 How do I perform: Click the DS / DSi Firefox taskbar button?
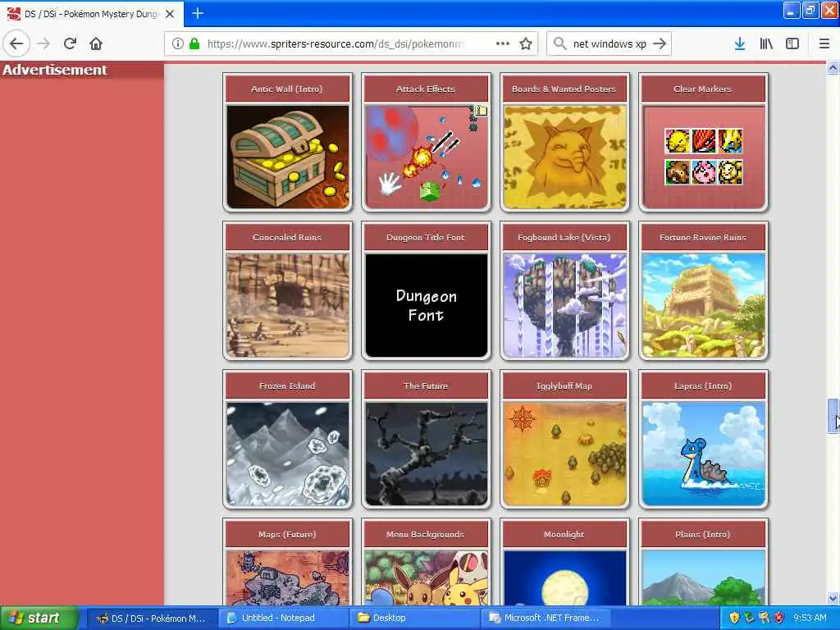click(151, 618)
